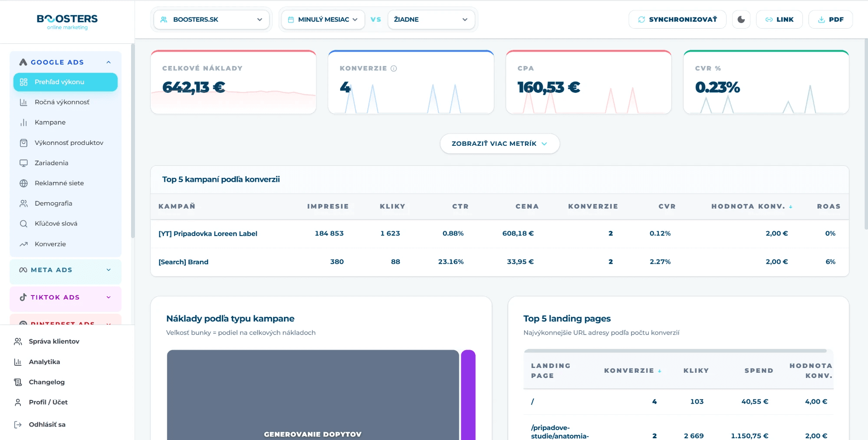Click the Kľúčové slová search icon
The image size is (868, 440).
click(x=23, y=224)
